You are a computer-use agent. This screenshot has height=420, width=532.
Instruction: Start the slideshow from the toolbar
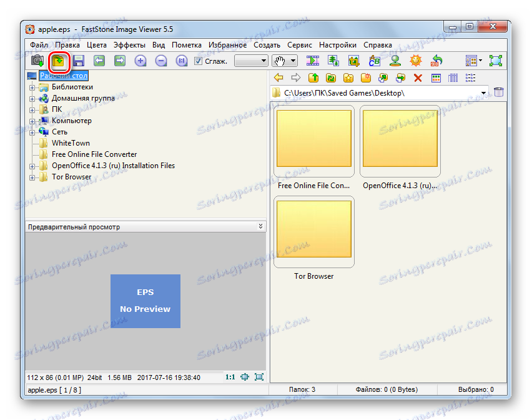tap(312, 61)
